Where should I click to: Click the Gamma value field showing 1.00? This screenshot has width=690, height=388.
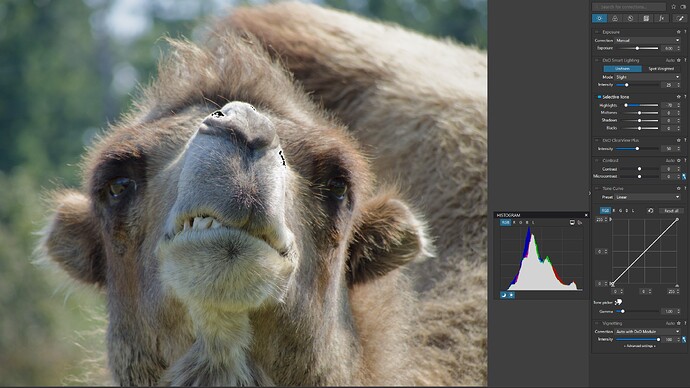pyautogui.click(x=668, y=311)
